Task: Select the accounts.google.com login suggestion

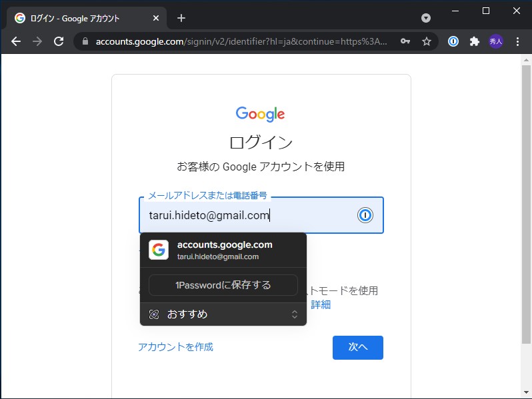Action: pos(223,250)
